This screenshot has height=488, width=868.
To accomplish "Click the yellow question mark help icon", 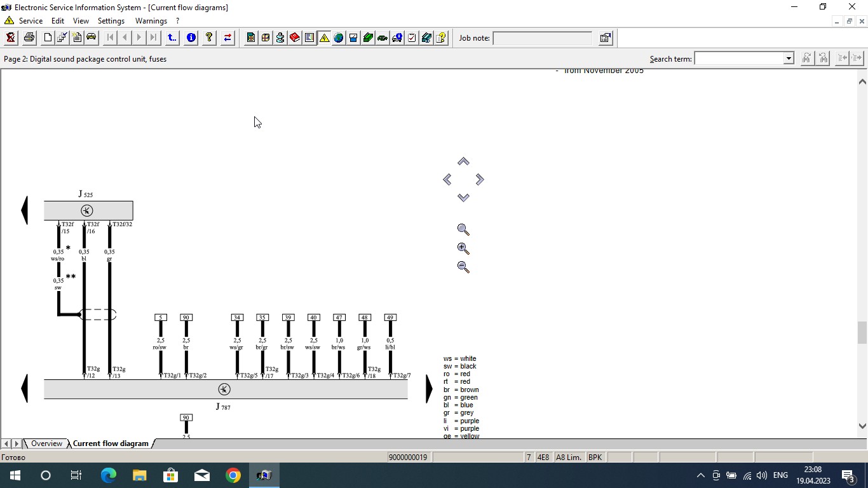I will coord(209,37).
